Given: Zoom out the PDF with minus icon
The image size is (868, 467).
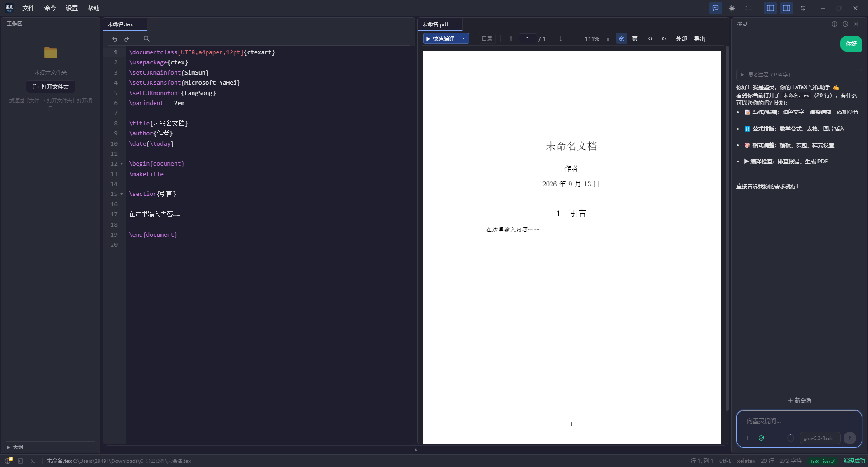Looking at the screenshot, I should pos(576,39).
